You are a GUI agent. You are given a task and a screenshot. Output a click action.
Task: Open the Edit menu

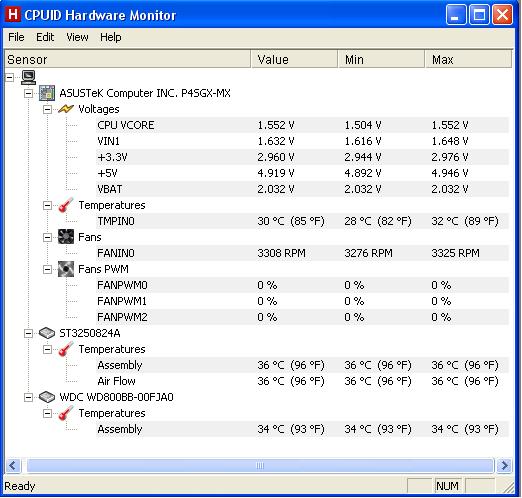click(x=45, y=37)
